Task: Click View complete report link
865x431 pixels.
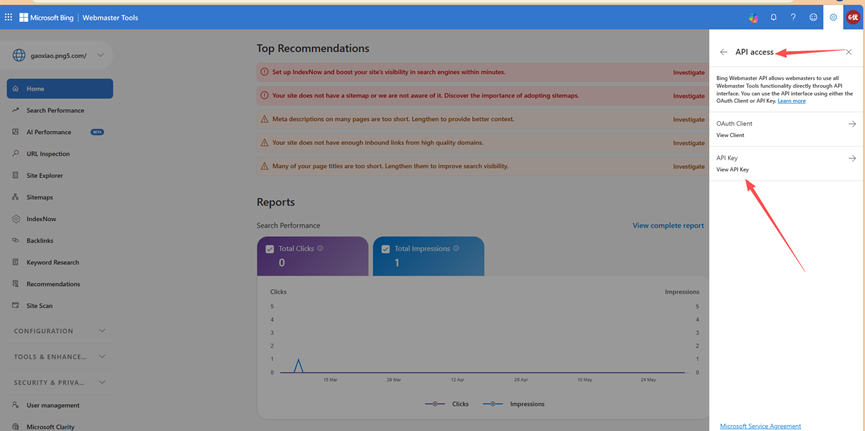Action: [x=668, y=225]
